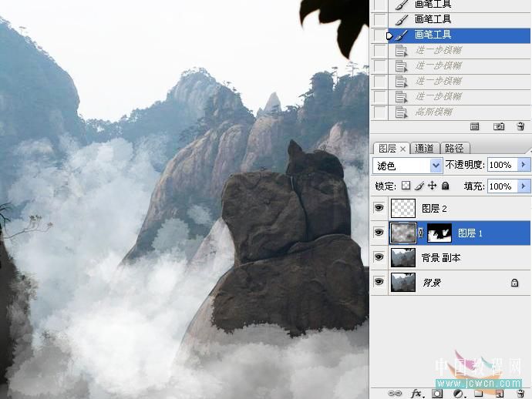Select the 图层 1 layer mask thumbnail
Viewport: 532px width, 399px height.
[x=439, y=233]
